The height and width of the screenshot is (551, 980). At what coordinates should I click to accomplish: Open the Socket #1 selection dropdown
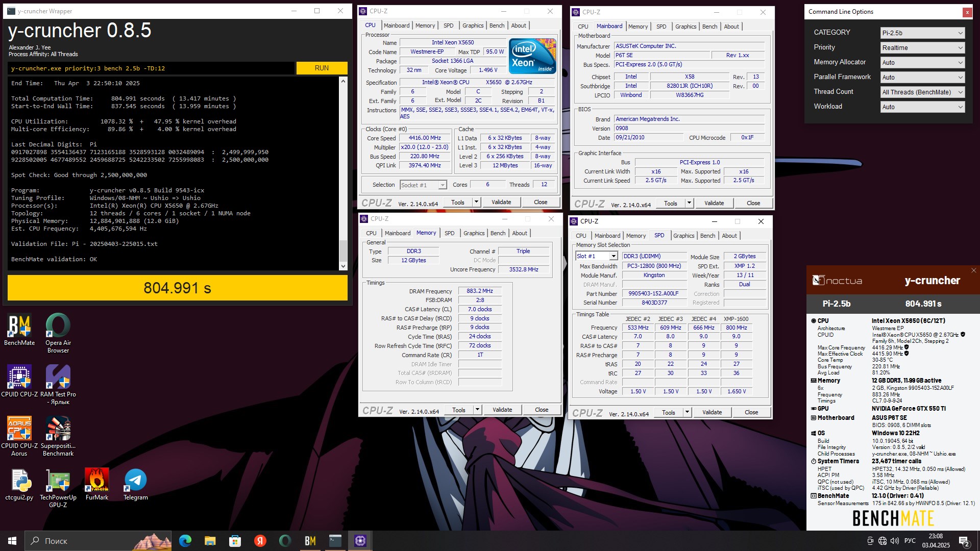pos(423,185)
